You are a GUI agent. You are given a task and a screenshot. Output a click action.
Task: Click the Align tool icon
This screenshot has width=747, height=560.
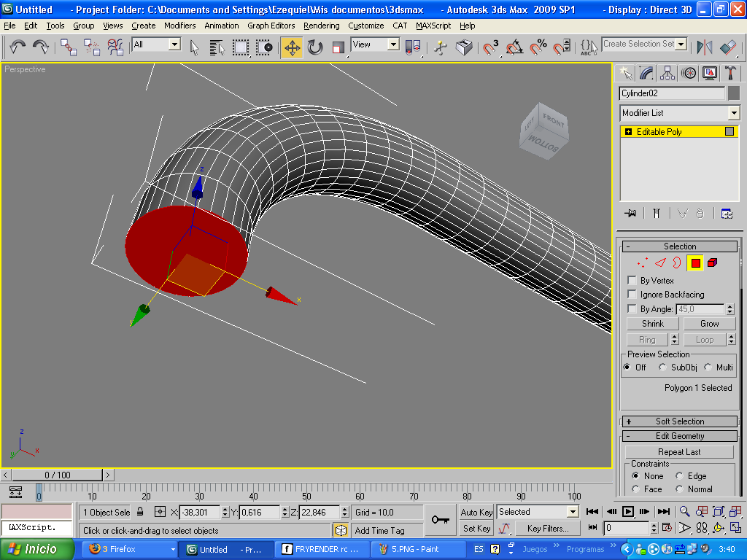click(728, 47)
